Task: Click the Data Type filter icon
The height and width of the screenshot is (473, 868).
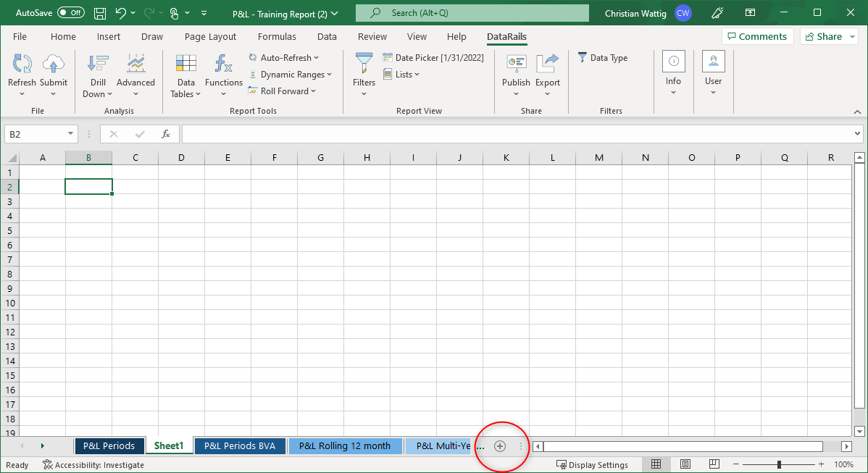Action: point(583,57)
